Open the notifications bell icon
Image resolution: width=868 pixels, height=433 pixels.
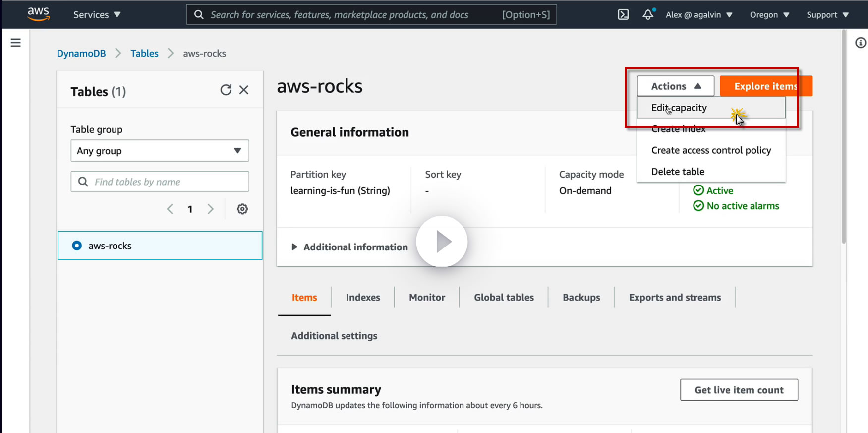pyautogui.click(x=648, y=15)
